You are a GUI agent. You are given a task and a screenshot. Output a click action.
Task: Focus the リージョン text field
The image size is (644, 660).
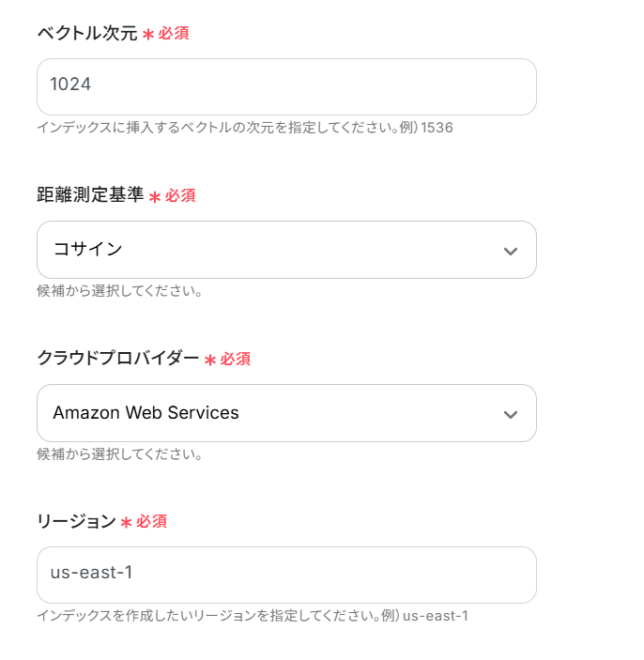286,575
